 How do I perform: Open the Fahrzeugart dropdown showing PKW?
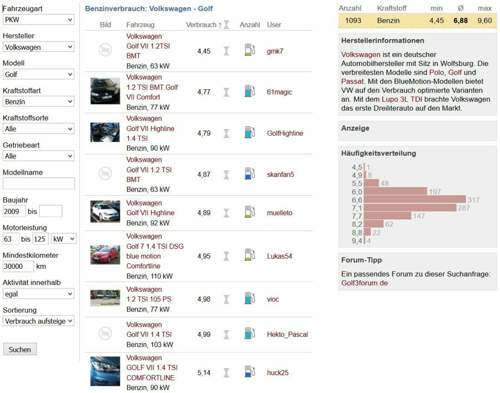point(38,20)
